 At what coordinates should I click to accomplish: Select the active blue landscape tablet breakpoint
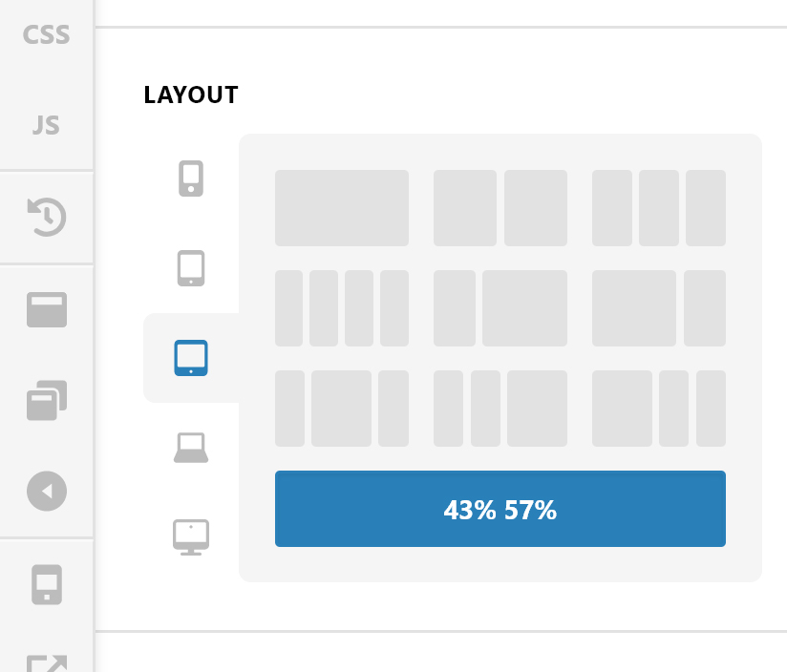[x=191, y=358]
